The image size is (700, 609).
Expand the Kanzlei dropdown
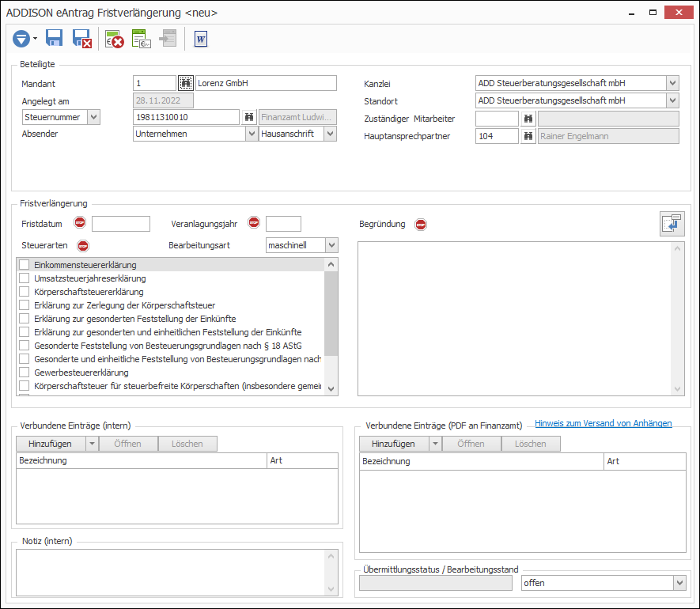673,83
